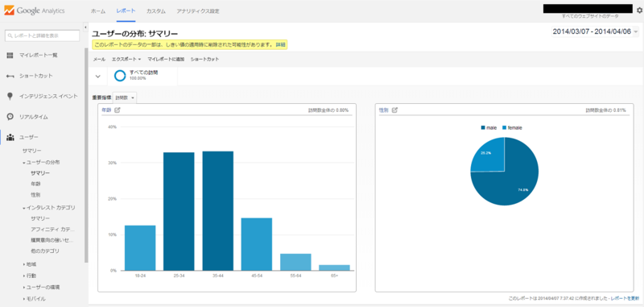Click the リアルタイム clock icon
Screen dimensions: 644x307
click(x=10, y=117)
